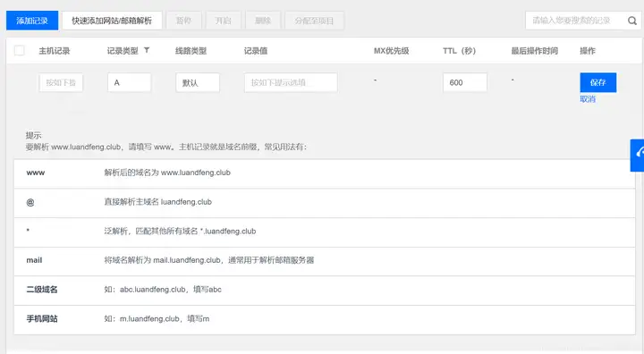Click the disabled 开启 button
644x354 pixels.
click(x=223, y=21)
